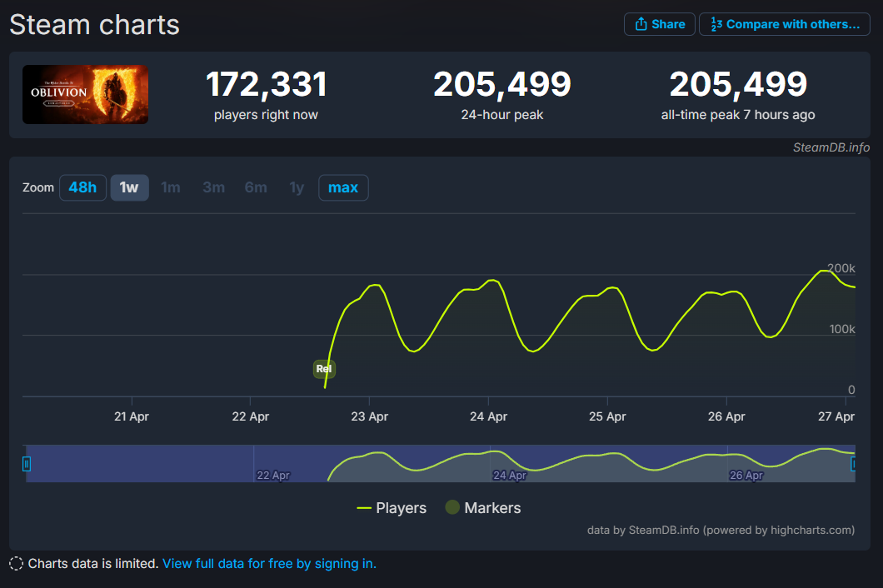Image resolution: width=883 pixels, height=588 pixels.
Task: Select the 48h zoom range
Action: coord(82,187)
